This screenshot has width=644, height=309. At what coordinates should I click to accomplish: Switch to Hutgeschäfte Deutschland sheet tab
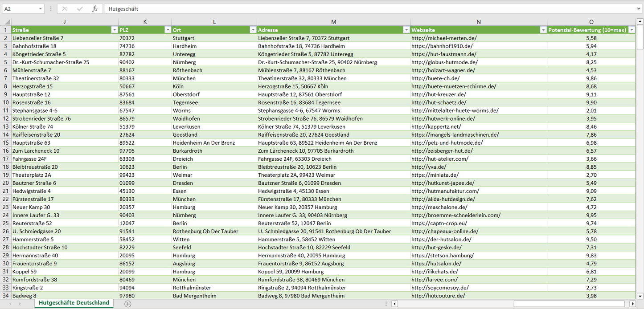click(74, 303)
